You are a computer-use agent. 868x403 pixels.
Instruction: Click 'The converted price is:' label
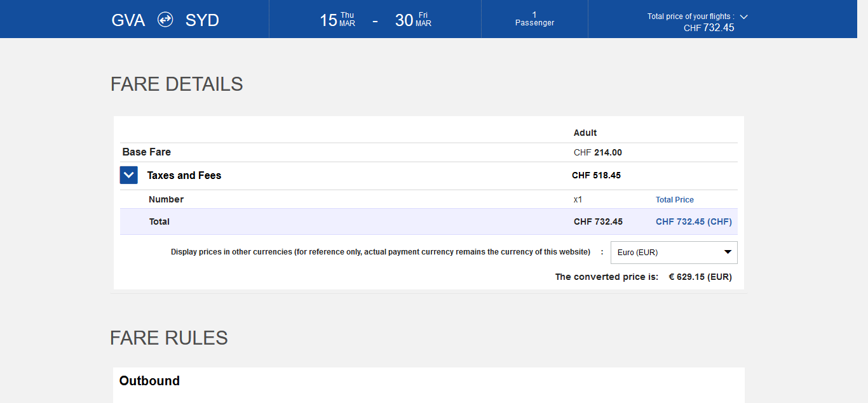coord(607,277)
